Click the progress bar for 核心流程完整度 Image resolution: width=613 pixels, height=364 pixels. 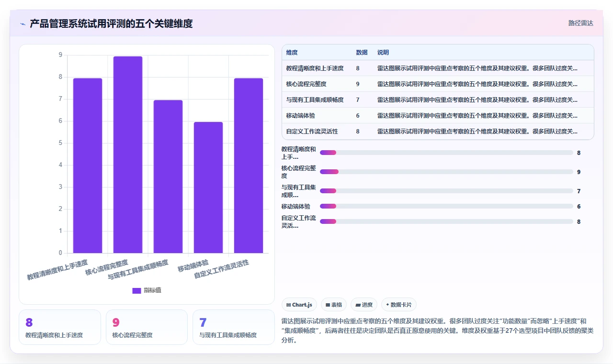click(x=446, y=172)
